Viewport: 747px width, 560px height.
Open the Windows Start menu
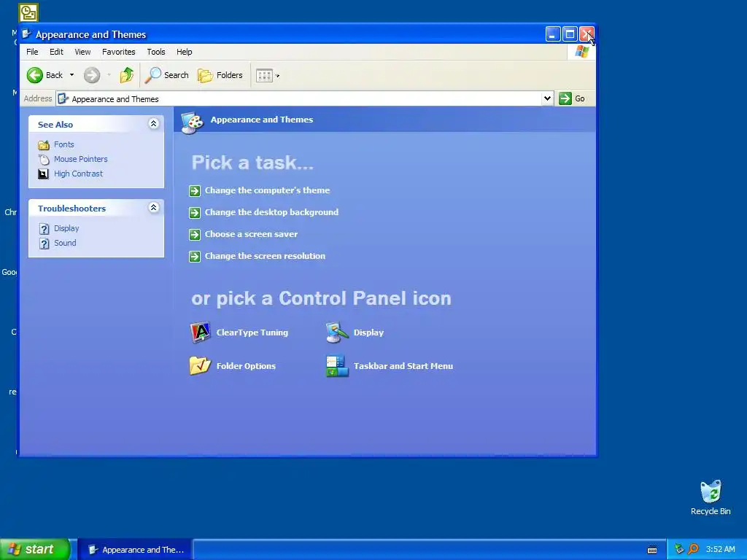pos(35,549)
